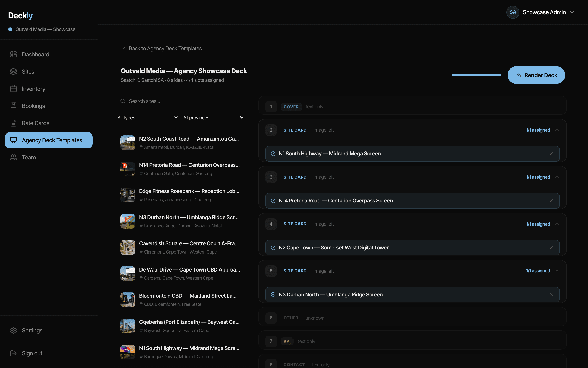The width and height of the screenshot is (588, 368).
Task: Click the back chevron arrow icon
Action: pos(124,48)
